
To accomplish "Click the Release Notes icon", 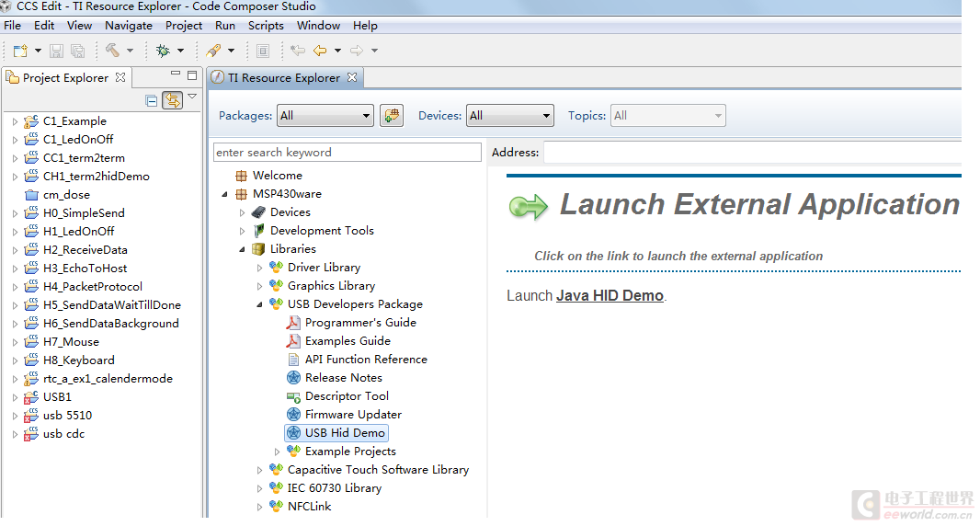I will coord(294,378).
